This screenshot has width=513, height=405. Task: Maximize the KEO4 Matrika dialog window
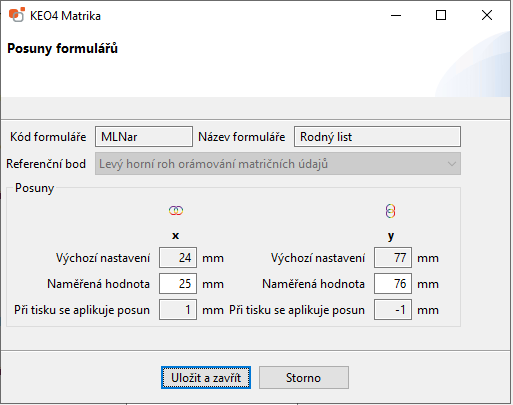click(x=441, y=15)
